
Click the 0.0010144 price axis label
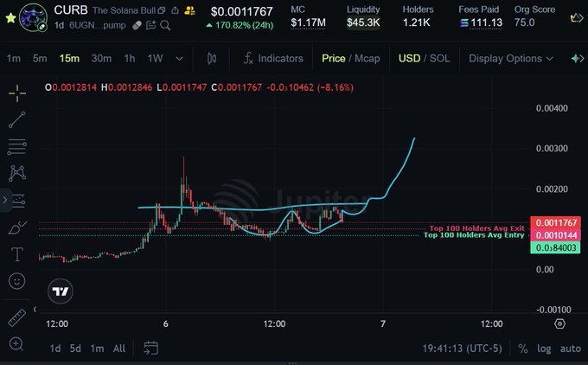coord(555,235)
